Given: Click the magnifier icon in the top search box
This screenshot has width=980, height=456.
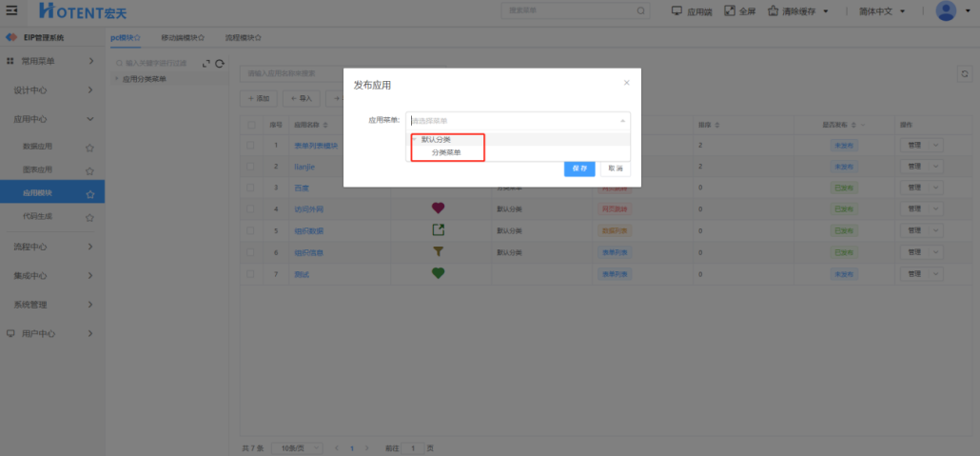Looking at the screenshot, I should 640,10.
